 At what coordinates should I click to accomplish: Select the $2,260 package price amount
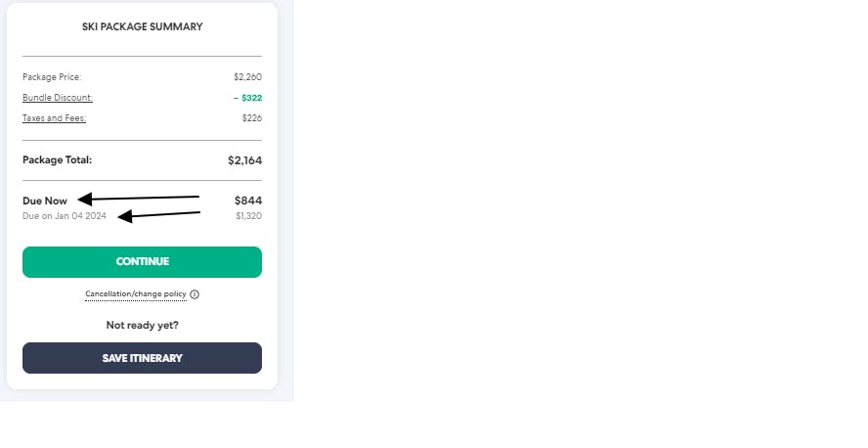(x=247, y=76)
